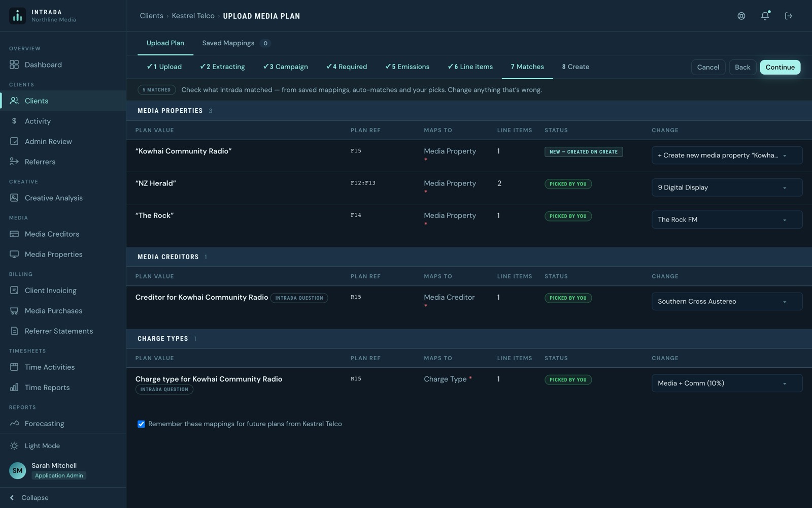Open Admin Review checkmark icon

(x=14, y=141)
